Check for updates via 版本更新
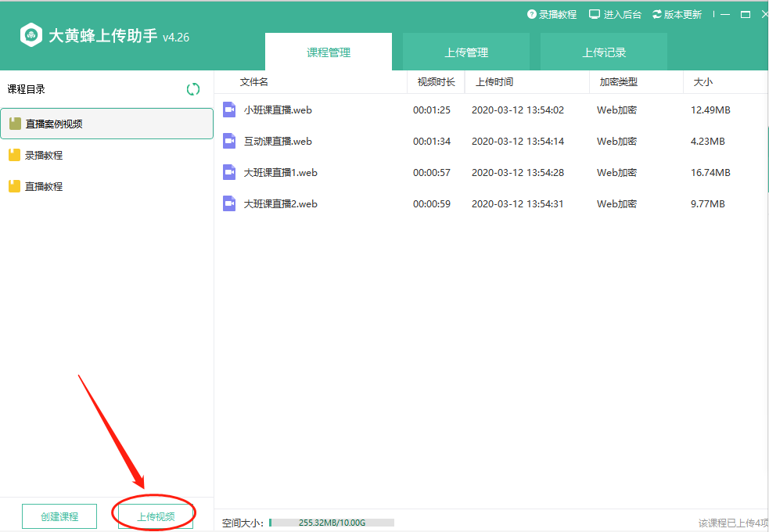The image size is (769, 532). 677,14
